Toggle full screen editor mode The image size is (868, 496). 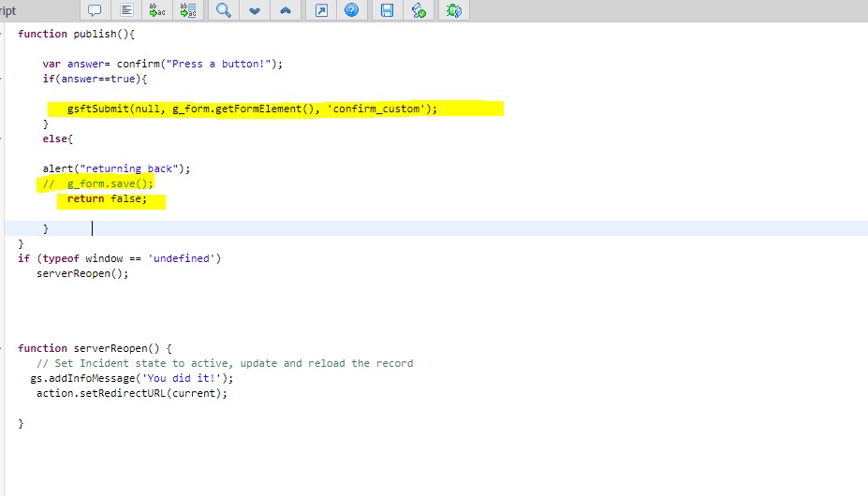320,10
